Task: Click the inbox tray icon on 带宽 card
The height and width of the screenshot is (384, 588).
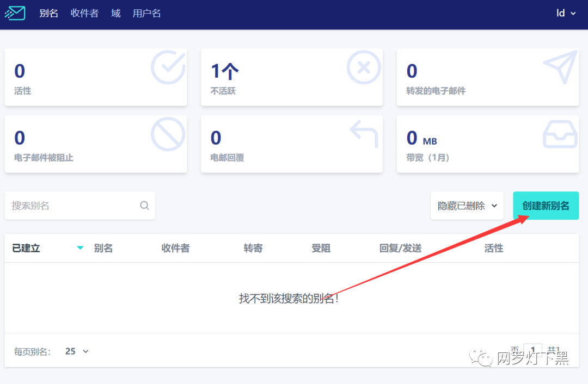Action: coord(560,134)
